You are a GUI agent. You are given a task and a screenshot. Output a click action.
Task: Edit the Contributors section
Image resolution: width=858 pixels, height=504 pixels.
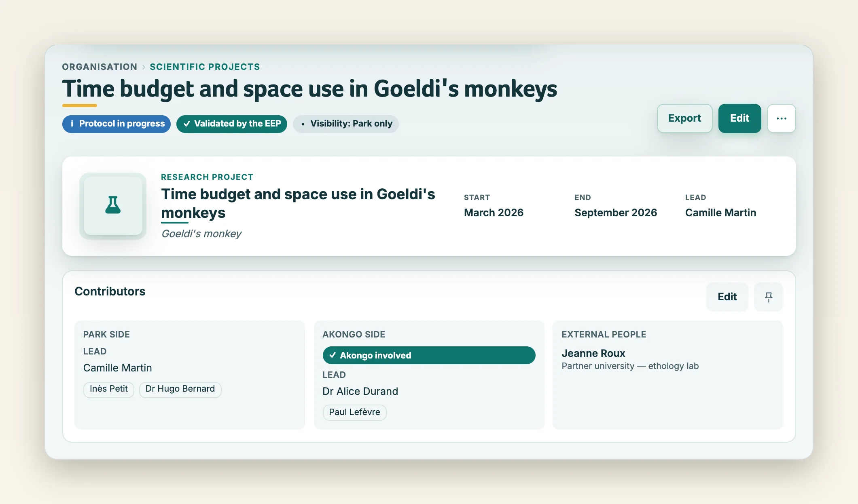point(727,297)
